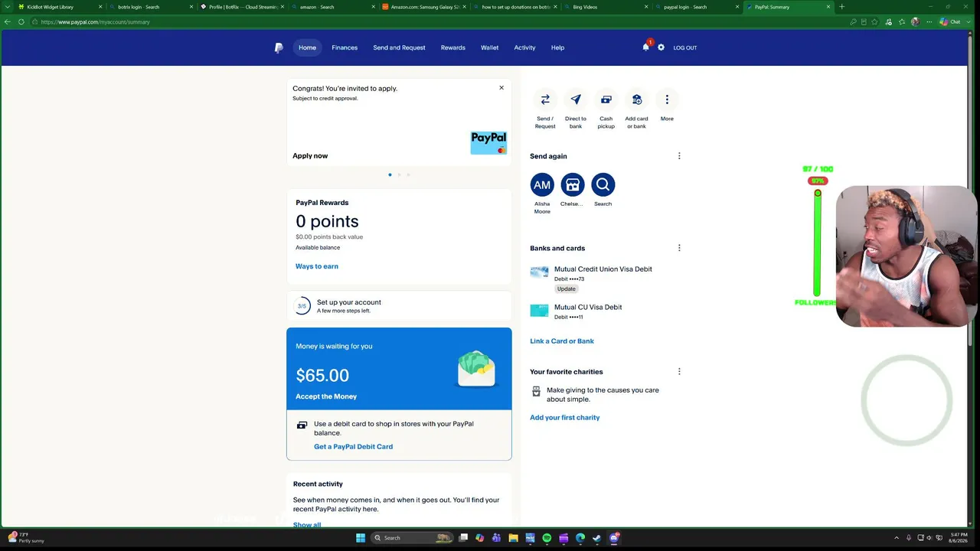Image resolution: width=980 pixels, height=551 pixels.
Task: Open Spotify from the taskbar
Action: coord(547,538)
